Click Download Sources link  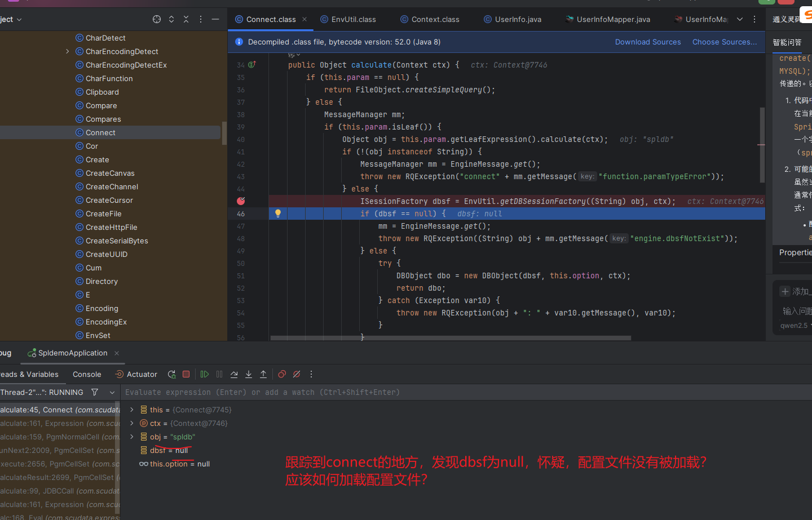pyautogui.click(x=647, y=42)
